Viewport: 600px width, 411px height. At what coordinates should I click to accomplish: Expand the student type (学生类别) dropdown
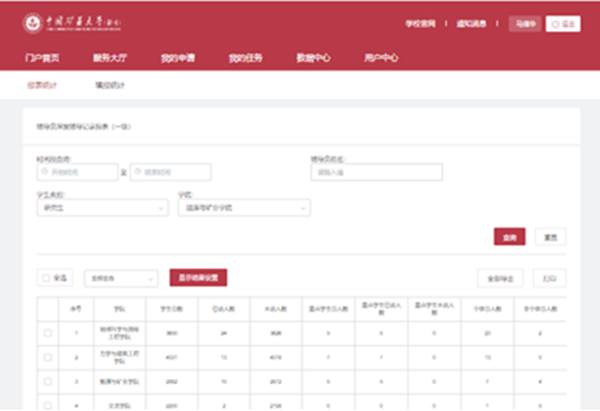click(x=101, y=208)
